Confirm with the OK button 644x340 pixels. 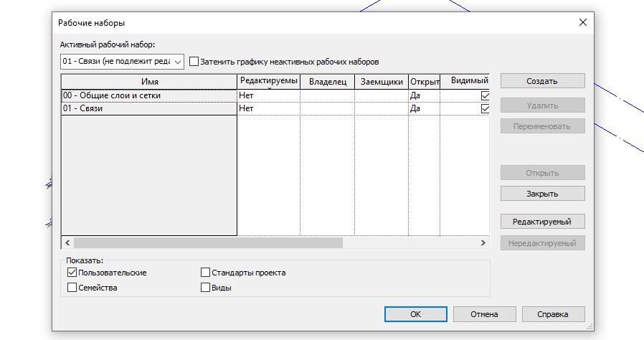tap(415, 314)
